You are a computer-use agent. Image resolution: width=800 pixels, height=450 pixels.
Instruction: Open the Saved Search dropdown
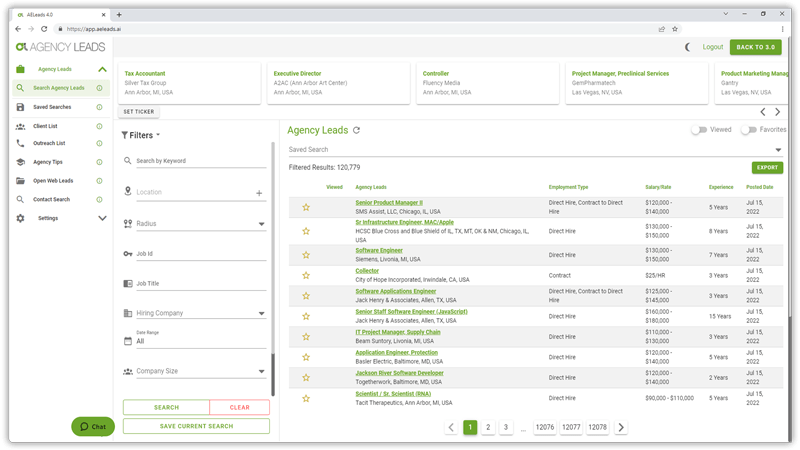536,149
